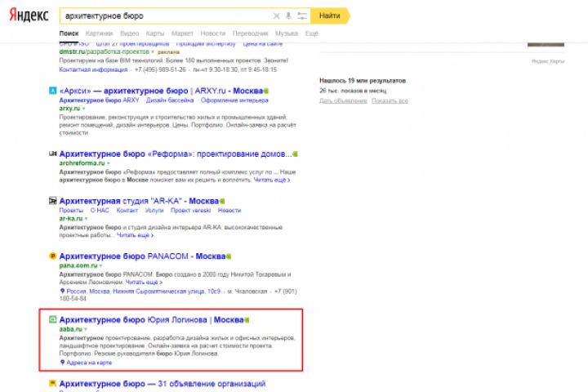The width and height of the screenshot is (588, 392).
Task: Activate voice search microphone icon
Action: [x=288, y=16]
